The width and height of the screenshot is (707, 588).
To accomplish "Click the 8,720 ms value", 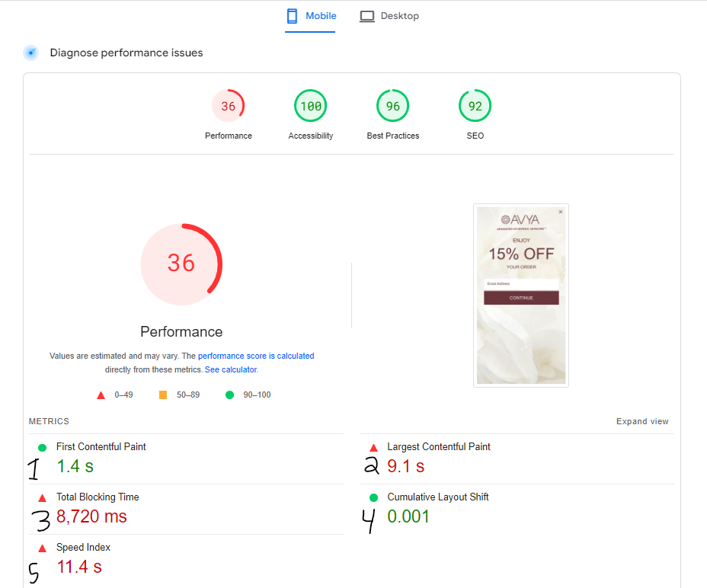I will (91, 516).
